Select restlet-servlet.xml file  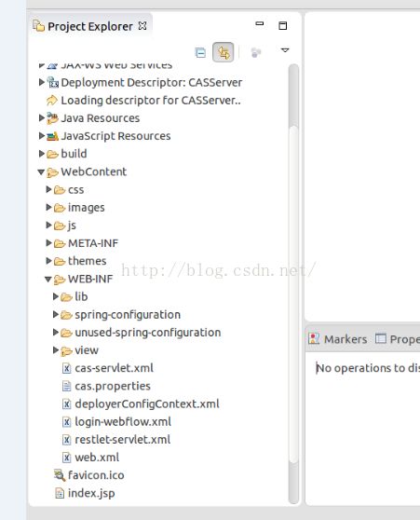click(123, 440)
